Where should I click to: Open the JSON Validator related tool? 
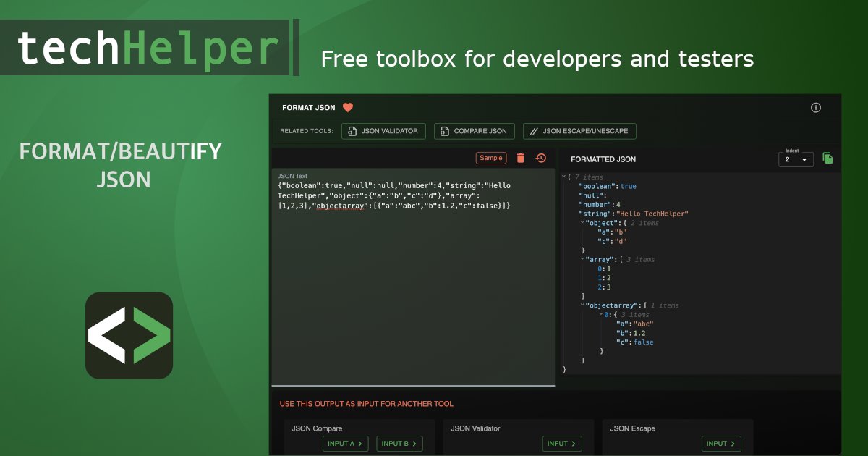(385, 131)
